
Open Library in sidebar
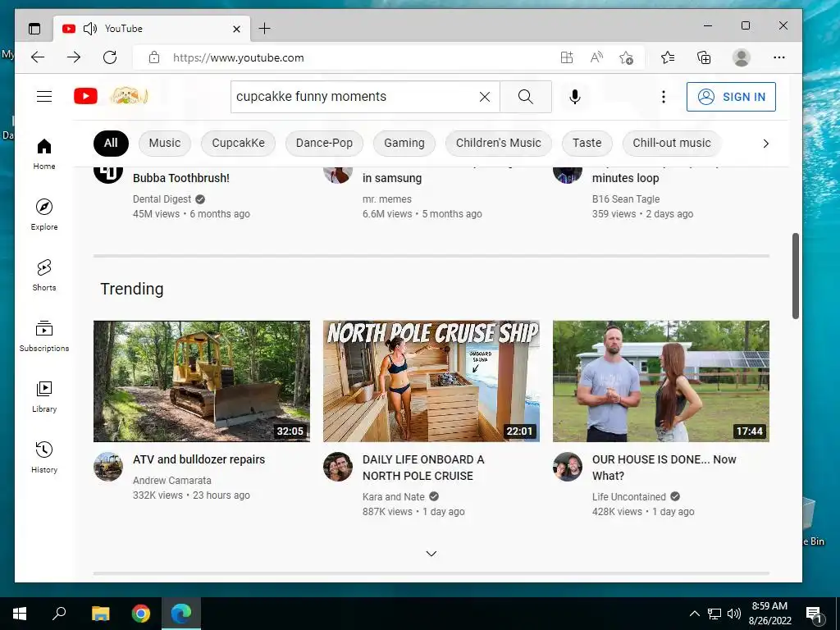tap(44, 396)
